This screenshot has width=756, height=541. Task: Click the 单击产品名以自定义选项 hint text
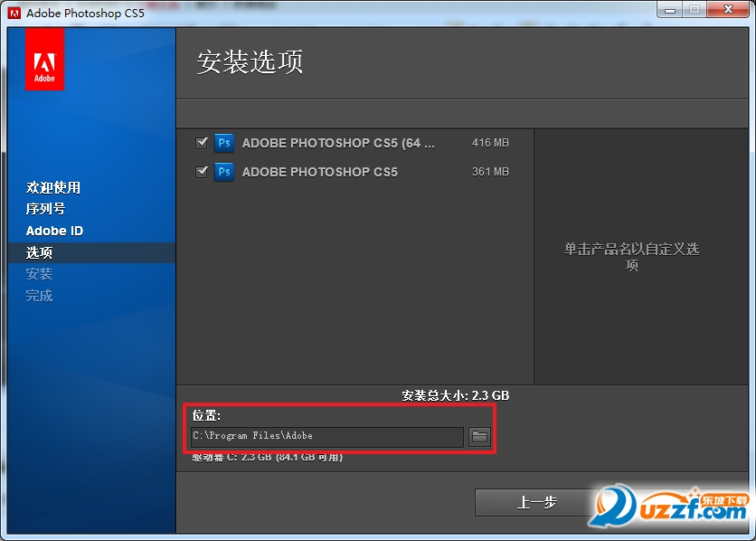[631, 257]
